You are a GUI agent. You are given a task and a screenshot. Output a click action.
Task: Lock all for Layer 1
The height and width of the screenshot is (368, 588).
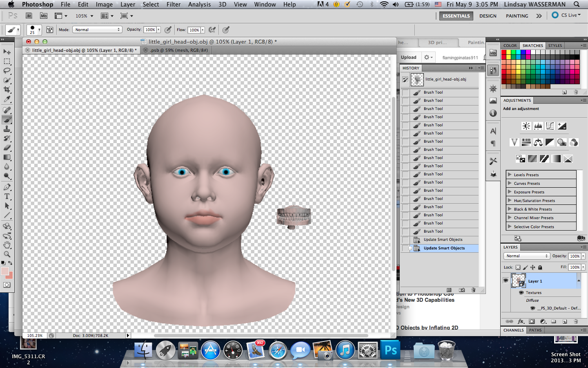pos(540,267)
